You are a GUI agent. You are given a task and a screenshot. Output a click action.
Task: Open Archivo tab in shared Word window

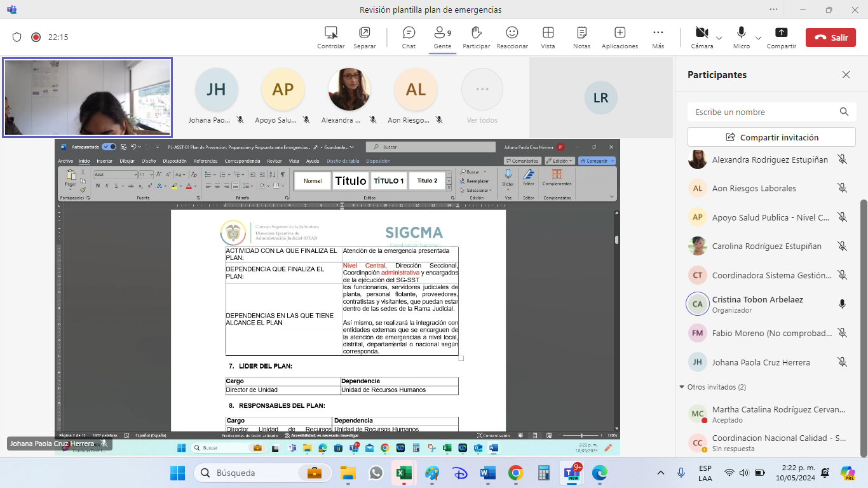click(65, 161)
